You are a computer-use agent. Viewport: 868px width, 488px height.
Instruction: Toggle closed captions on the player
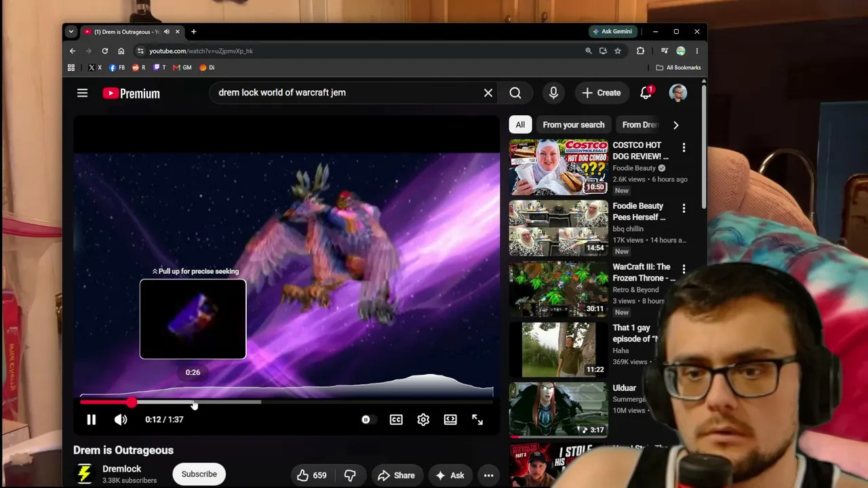click(396, 420)
